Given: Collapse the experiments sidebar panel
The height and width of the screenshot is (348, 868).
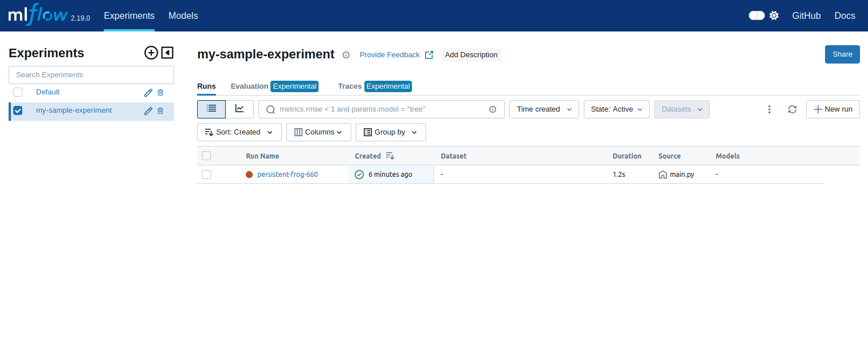Looking at the screenshot, I should 167,53.
